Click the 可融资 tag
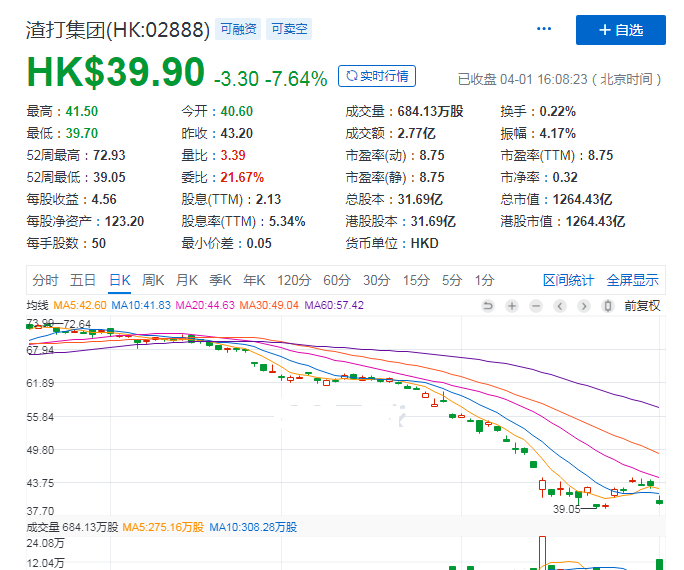This screenshot has height=570, width=684. [x=238, y=30]
